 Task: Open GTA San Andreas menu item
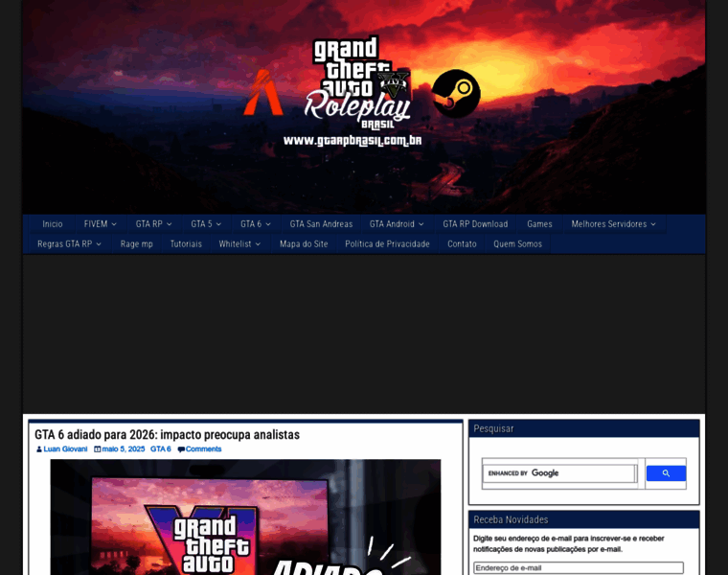click(x=321, y=224)
